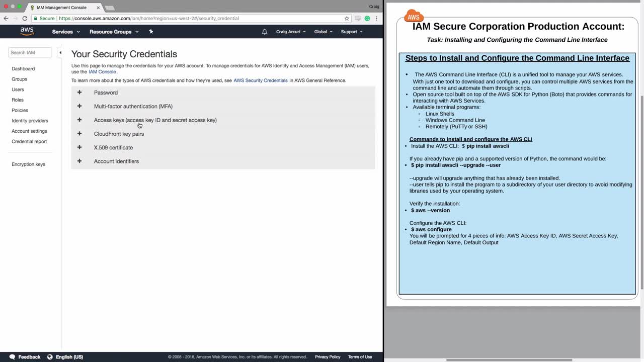Viewport: 644px width, 362px height.
Task: Open the Terms of Use link
Action: pyautogui.click(x=360, y=357)
